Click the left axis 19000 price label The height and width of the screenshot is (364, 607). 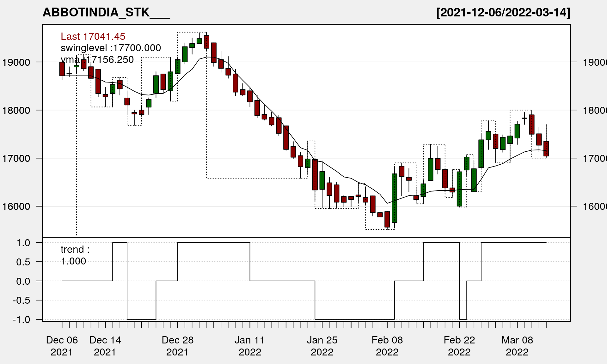(x=16, y=62)
